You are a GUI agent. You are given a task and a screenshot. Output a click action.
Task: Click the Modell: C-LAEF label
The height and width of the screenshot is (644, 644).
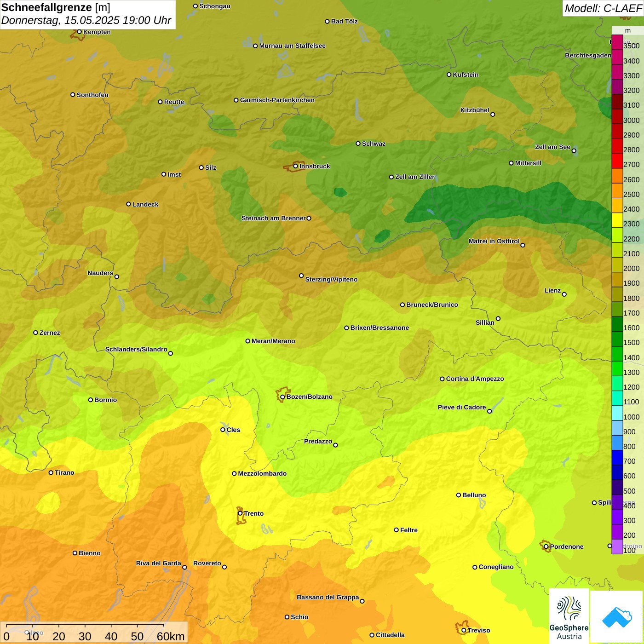tap(603, 8)
